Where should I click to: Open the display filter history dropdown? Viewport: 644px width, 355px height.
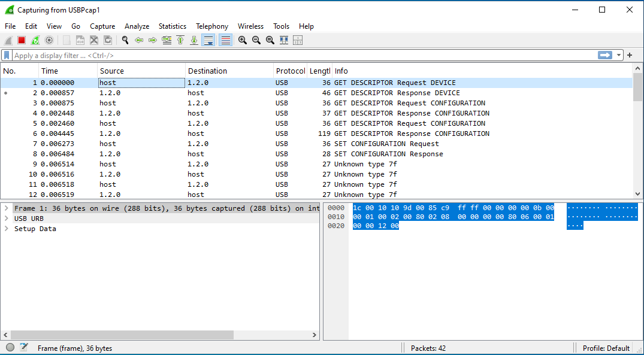pyautogui.click(x=619, y=55)
